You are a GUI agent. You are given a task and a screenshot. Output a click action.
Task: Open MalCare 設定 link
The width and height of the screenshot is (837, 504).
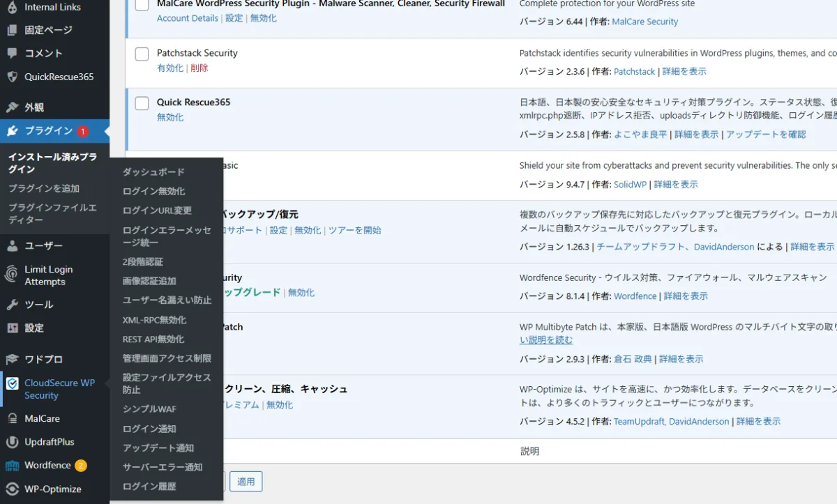click(x=234, y=18)
